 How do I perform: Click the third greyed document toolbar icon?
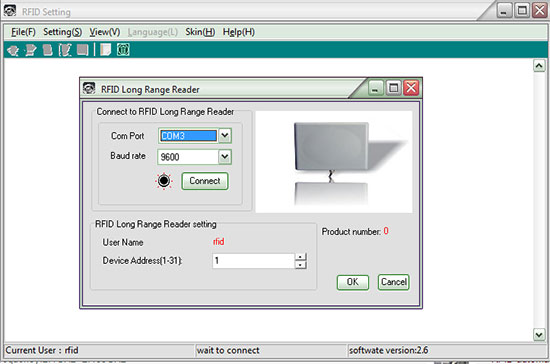48,50
